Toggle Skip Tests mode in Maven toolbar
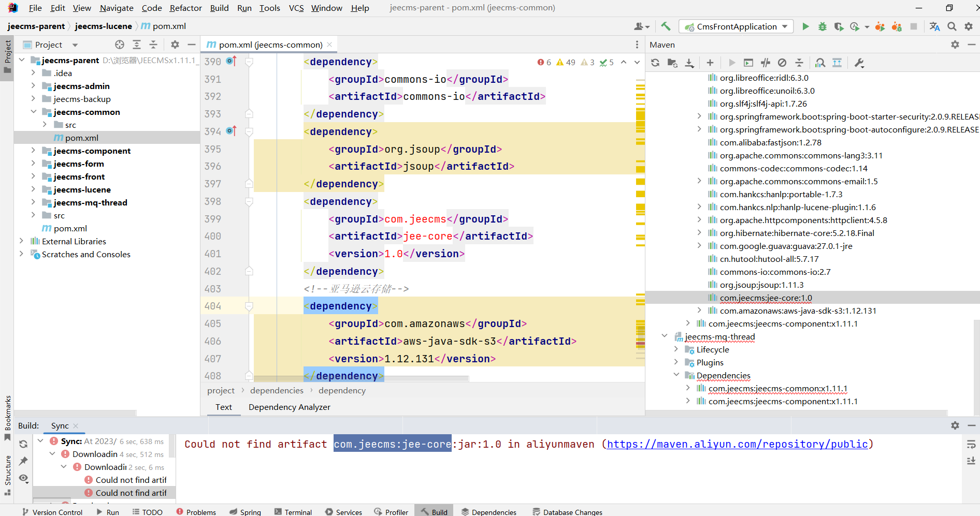Screen dimensions: 980x516 click(x=782, y=63)
